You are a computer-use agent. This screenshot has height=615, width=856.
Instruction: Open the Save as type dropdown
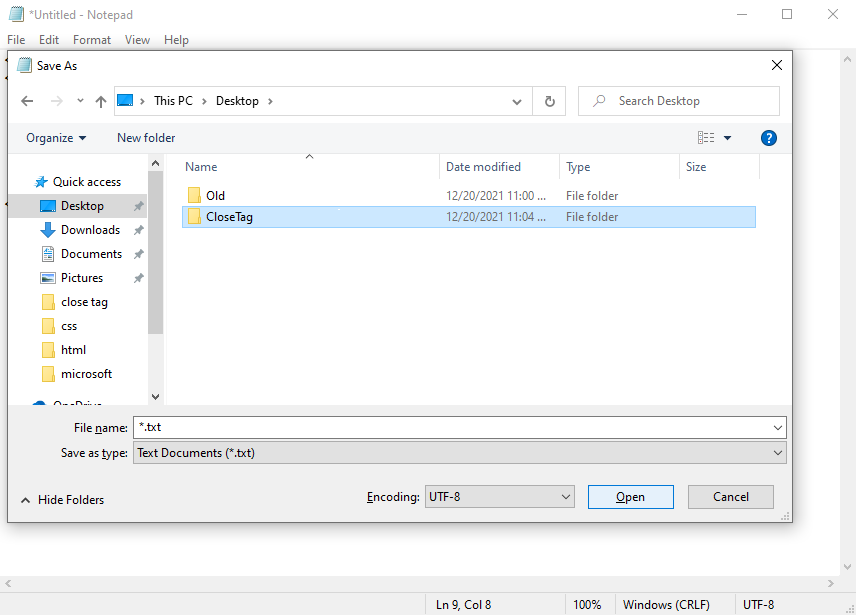click(x=778, y=453)
